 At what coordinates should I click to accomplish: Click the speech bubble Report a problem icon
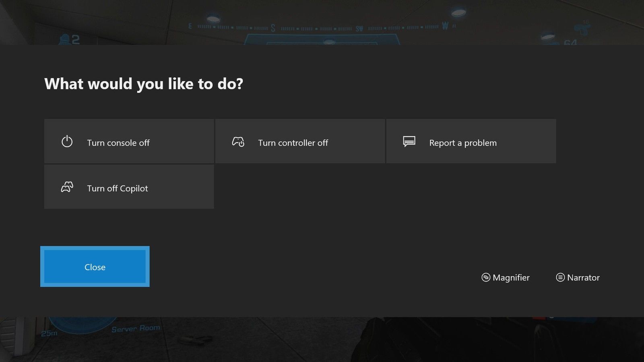tap(409, 142)
